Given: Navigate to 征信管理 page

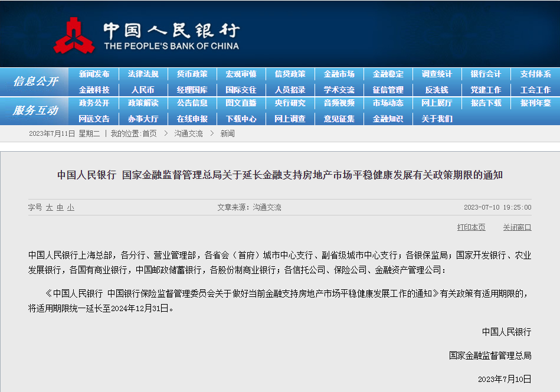Looking at the screenshot, I should click(388, 90).
